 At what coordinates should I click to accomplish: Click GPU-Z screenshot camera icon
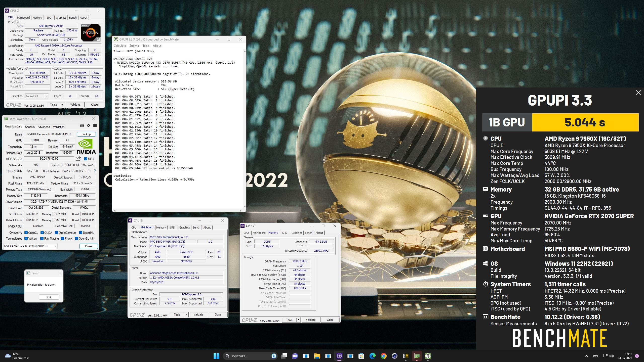click(x=82, y=125)
